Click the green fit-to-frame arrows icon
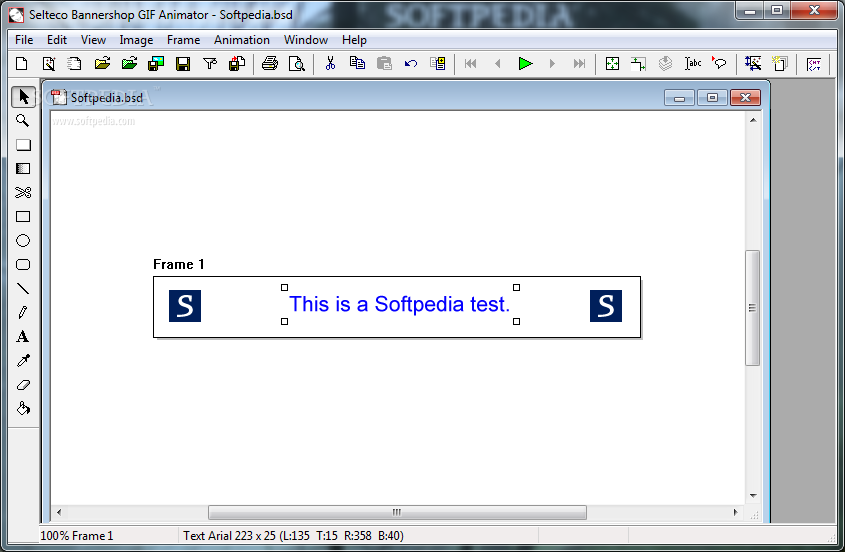The width and height of the screenshot is (845, 552). pyautogui.click(x=612, y=64)
